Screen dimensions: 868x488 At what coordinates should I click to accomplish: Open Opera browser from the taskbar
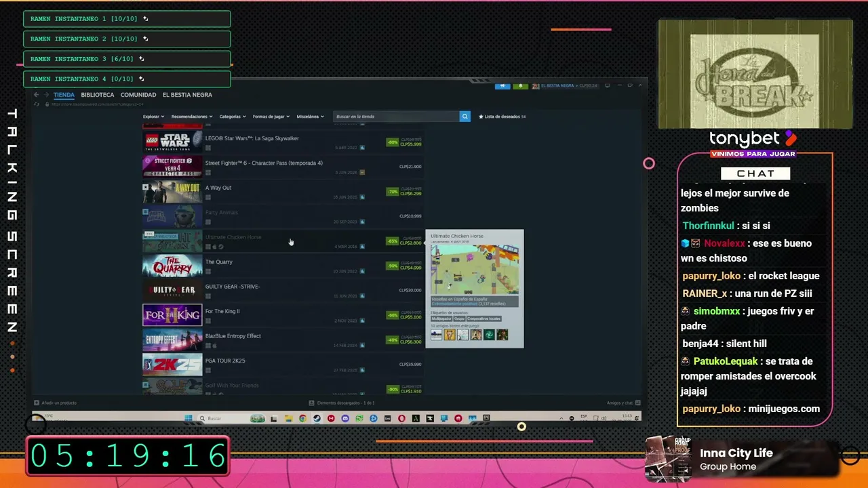pyautogui.click(x=402, y=419)
